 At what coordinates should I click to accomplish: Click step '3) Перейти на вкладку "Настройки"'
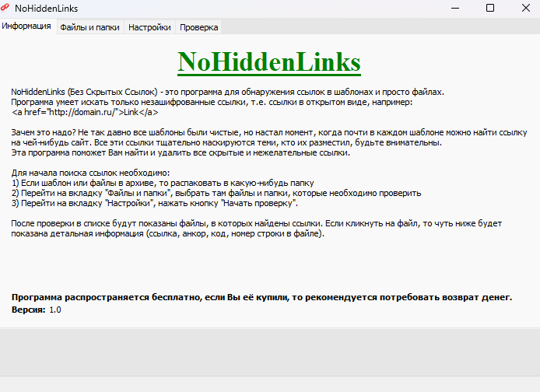154,203
